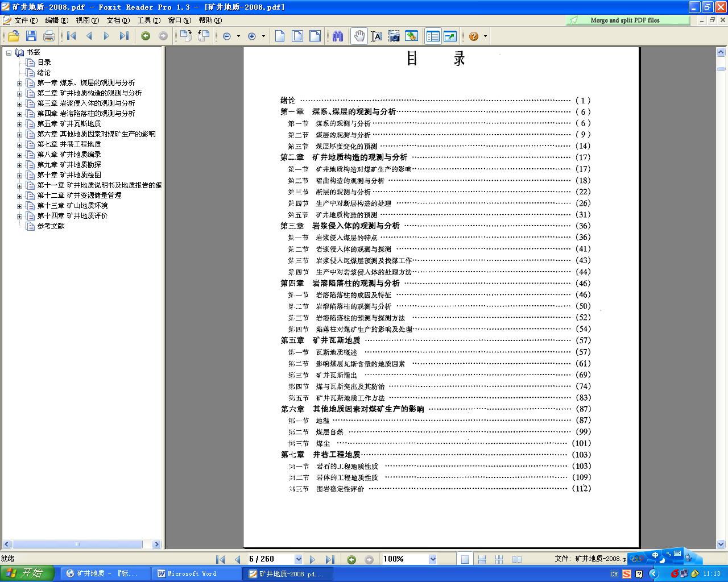Select the fit width page icon
This screenshot has height=582, width=728.
(315, 36)
